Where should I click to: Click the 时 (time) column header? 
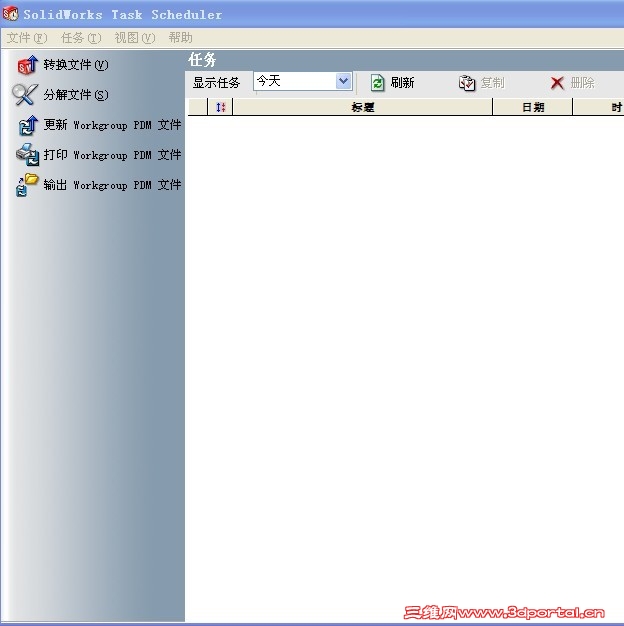click(x=598, y=107)
